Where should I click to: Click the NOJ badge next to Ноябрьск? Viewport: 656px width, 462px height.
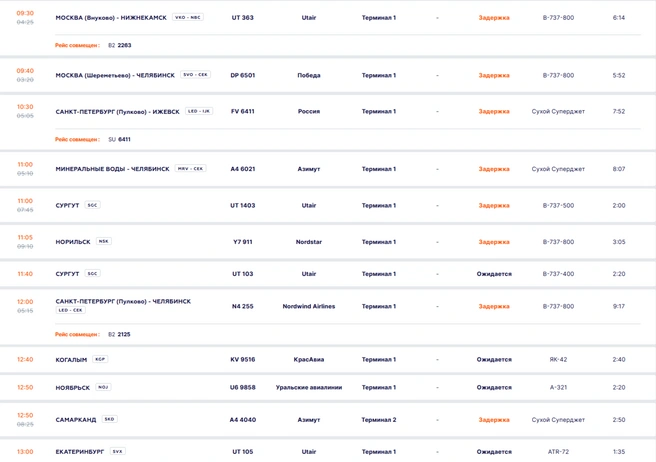coord(103,387)
